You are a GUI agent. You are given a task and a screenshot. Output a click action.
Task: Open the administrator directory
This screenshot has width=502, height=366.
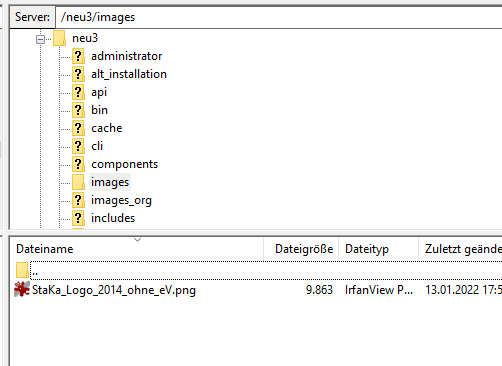127,56
